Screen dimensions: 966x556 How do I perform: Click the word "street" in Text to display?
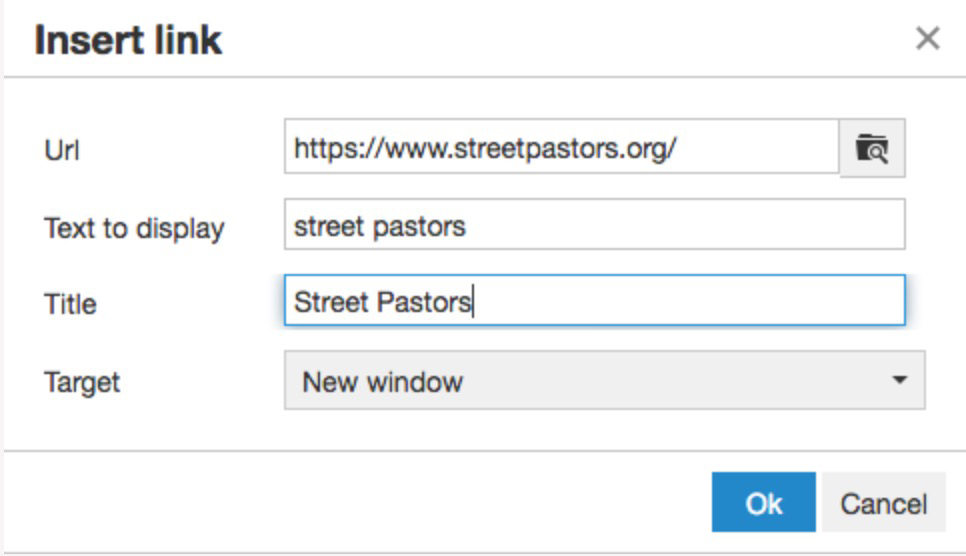[330, 227]
